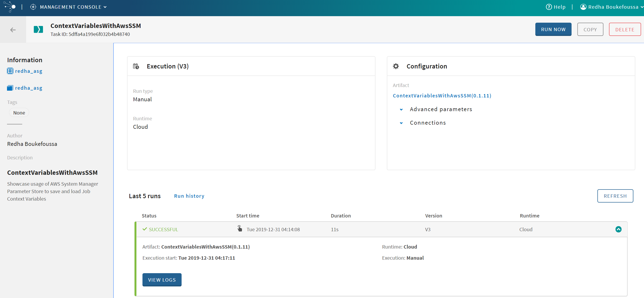Click the Configuration gear icon
644x298 pixels.
point(396,66)
